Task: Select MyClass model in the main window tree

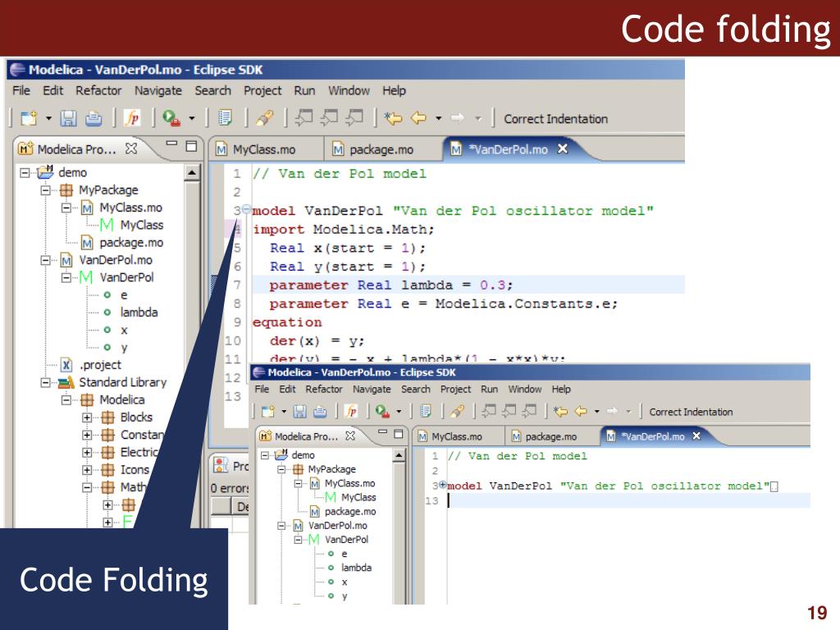Action: [141, 225]
